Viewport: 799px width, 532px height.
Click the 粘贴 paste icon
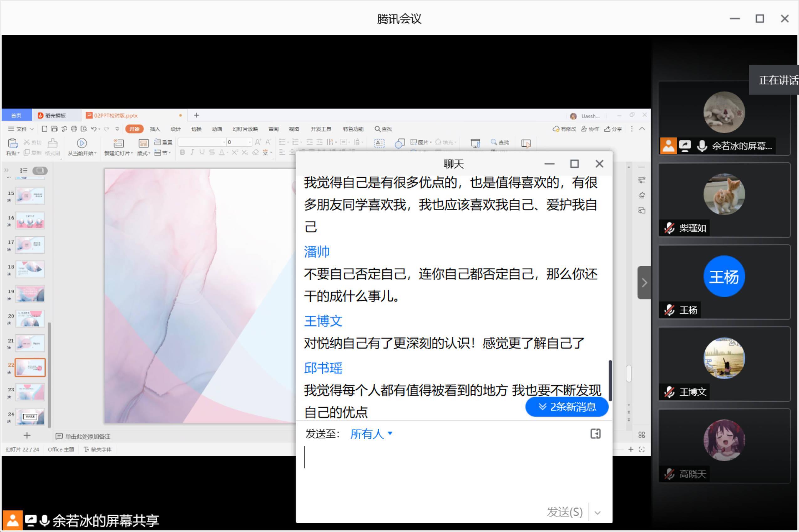pos(13,143)
